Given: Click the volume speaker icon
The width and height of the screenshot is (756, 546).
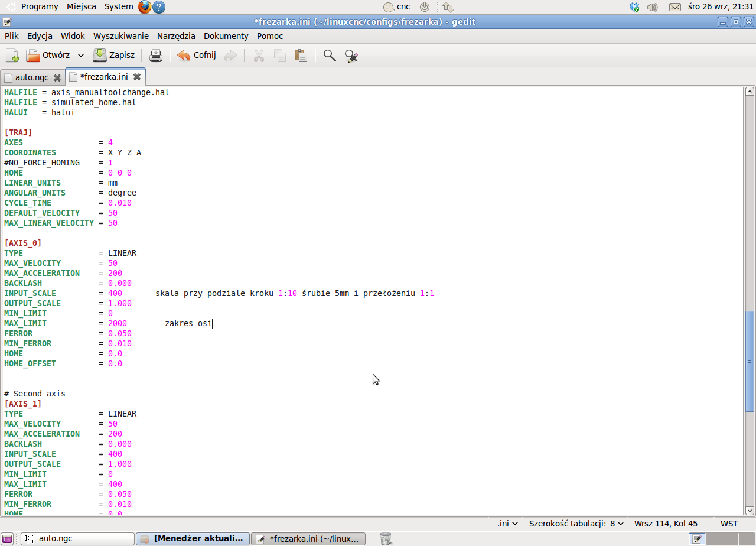Looking at the screenshot, I should coord(653,7).
